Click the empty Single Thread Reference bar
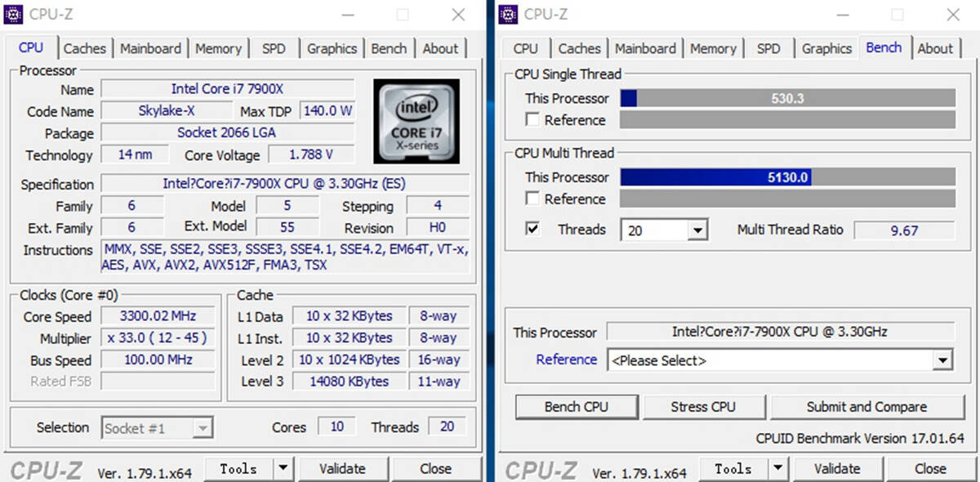This screenshot has width=980, height=482. [787, 120]
